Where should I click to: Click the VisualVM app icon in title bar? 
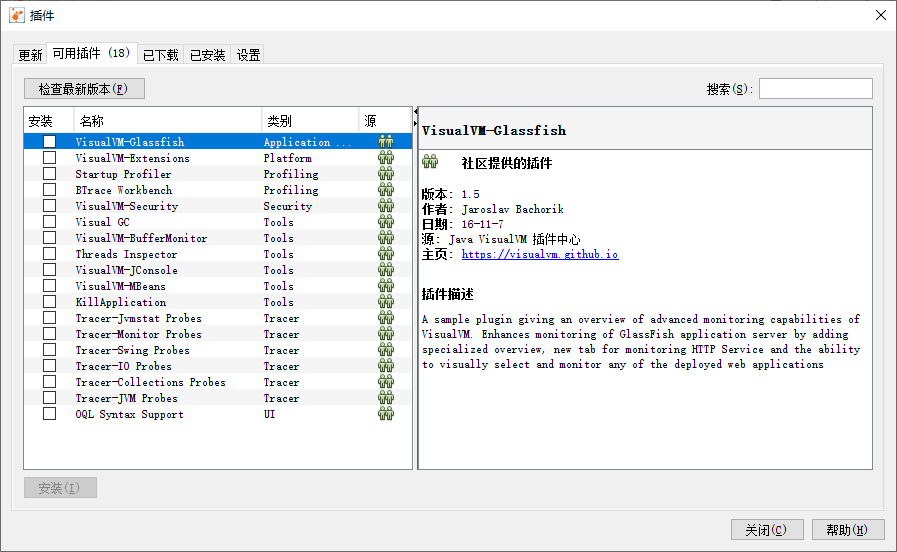(17, 15)
